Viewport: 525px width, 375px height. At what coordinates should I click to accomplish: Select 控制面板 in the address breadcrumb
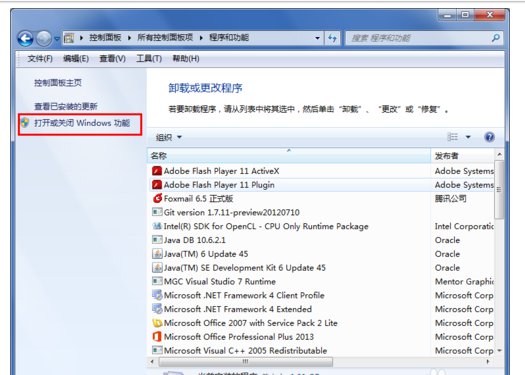105,38
